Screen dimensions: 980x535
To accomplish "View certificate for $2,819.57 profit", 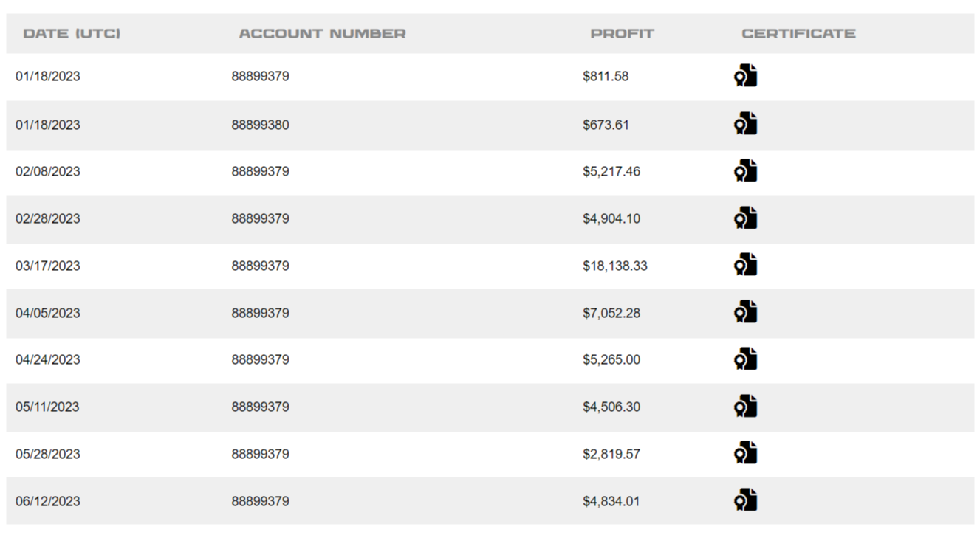I will [x=746, y=453].
